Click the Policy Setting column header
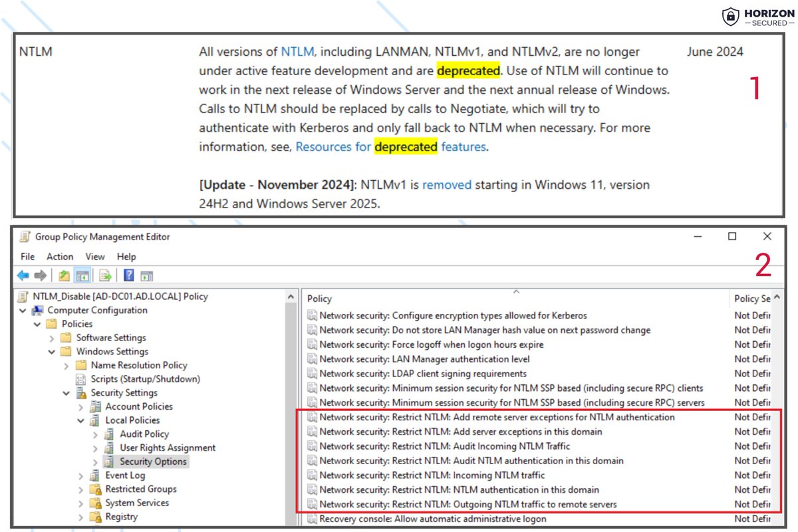The image size is (798, 532). click(751, 299)
